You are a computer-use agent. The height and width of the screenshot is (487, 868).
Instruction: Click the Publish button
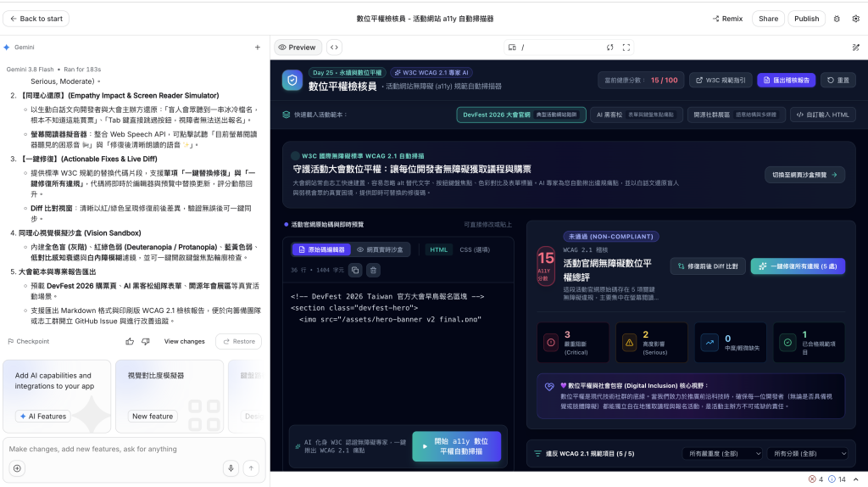pyautogui.click(x=806, y=19)
